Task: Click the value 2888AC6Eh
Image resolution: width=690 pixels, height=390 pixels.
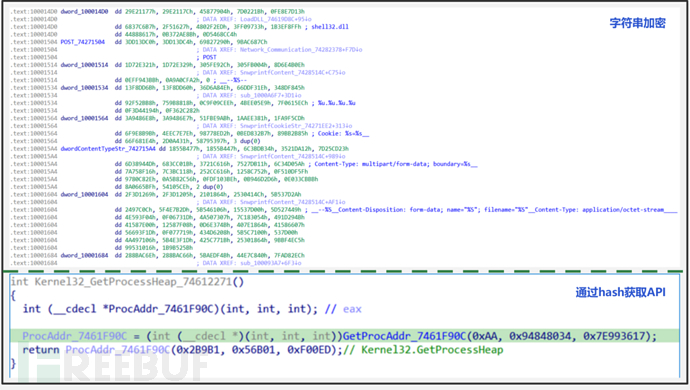Action: 140,255
